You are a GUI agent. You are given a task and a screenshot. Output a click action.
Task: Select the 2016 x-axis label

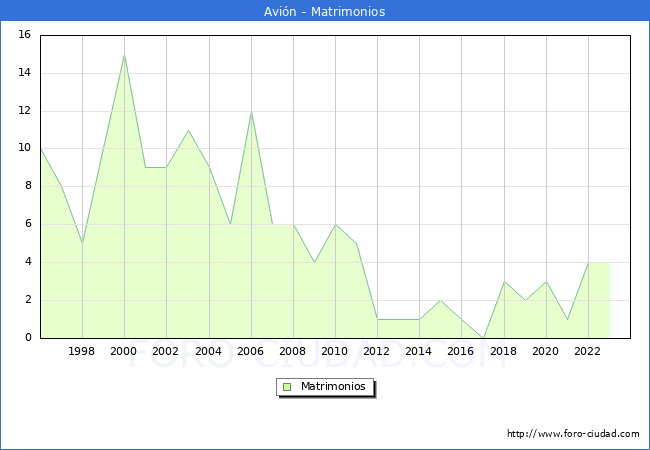461,351
